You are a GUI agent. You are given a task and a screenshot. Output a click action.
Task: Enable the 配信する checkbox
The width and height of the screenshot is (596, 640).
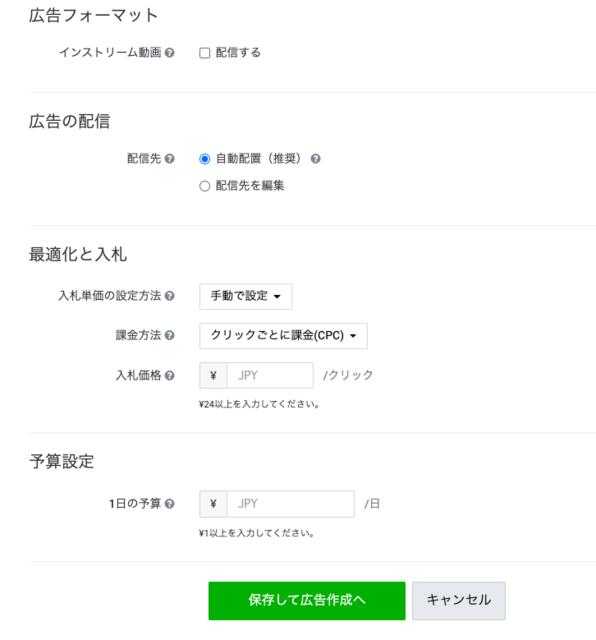click(205, 53)
